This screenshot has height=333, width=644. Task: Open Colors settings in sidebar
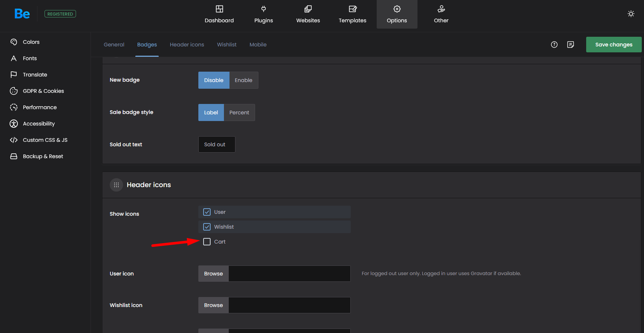31,42
